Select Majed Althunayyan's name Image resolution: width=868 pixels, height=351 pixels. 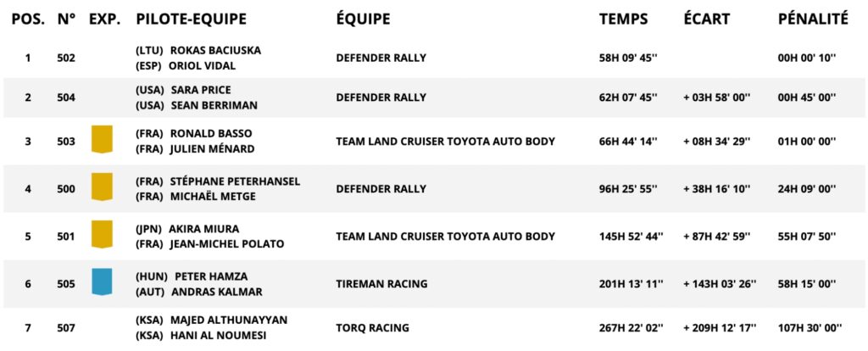tap(228, 320)
